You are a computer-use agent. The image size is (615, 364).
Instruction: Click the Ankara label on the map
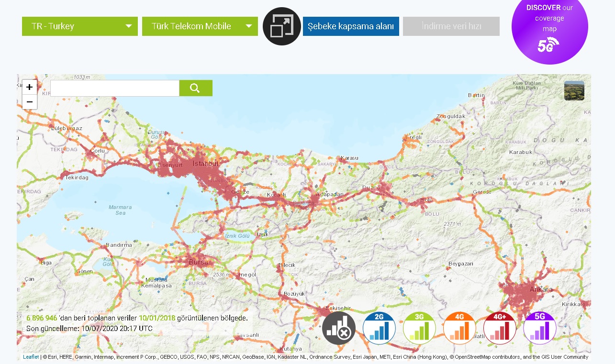tap(541, 289)
